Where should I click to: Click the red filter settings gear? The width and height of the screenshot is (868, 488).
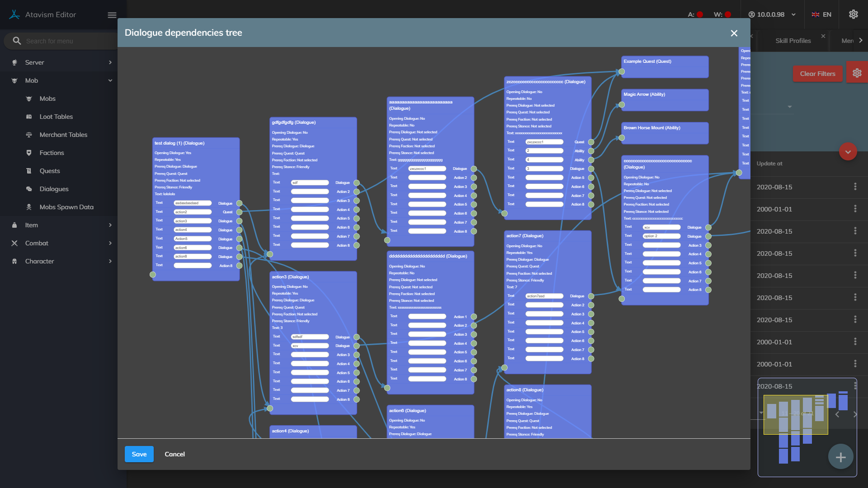point(857,73)
